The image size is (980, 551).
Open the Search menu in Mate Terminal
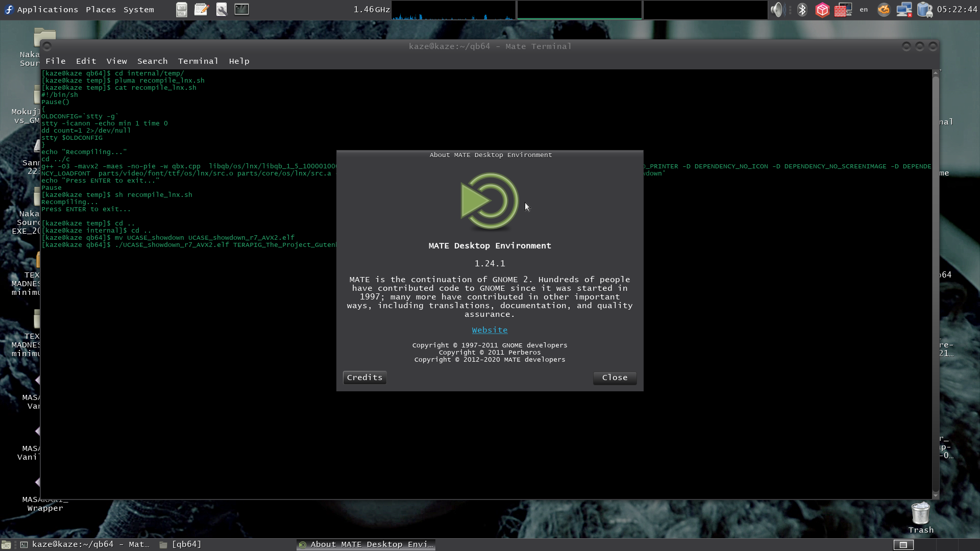click(152, 61)
